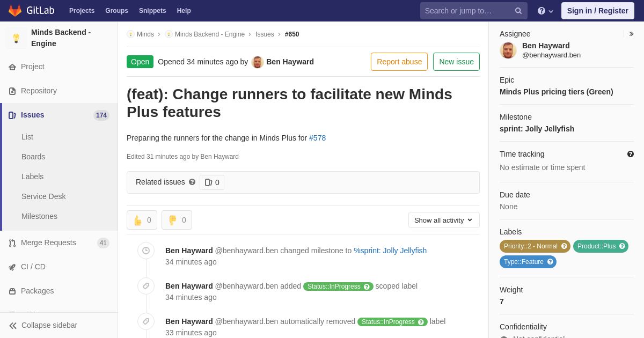
Task: Click label tag icon on 'added' activity
Action: [146, 286]
